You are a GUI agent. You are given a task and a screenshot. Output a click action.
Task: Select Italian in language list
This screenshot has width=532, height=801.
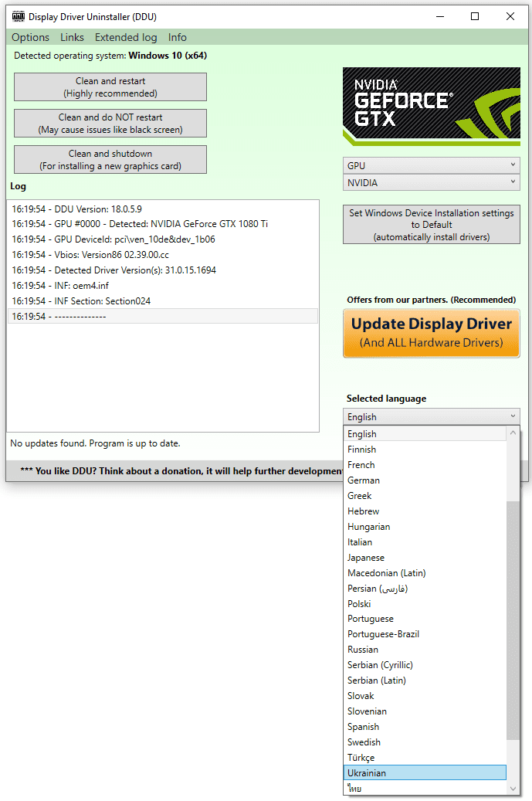[425, 541]
